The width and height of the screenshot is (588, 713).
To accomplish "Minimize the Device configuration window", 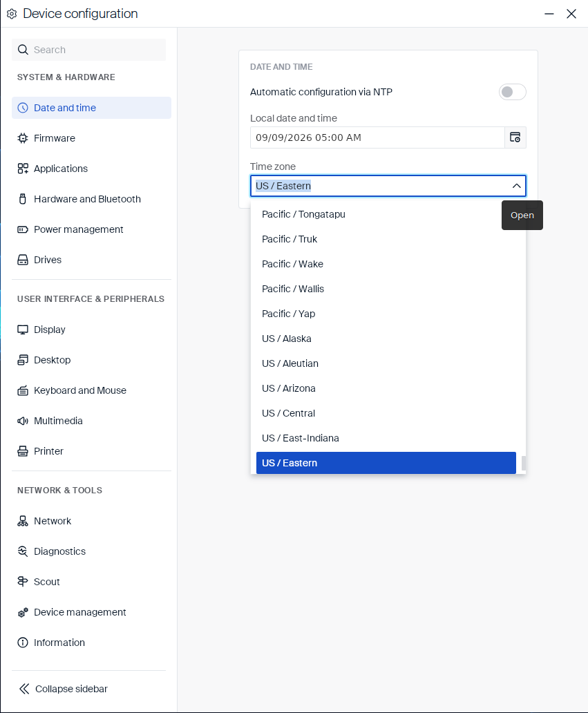I will [549, 14].
